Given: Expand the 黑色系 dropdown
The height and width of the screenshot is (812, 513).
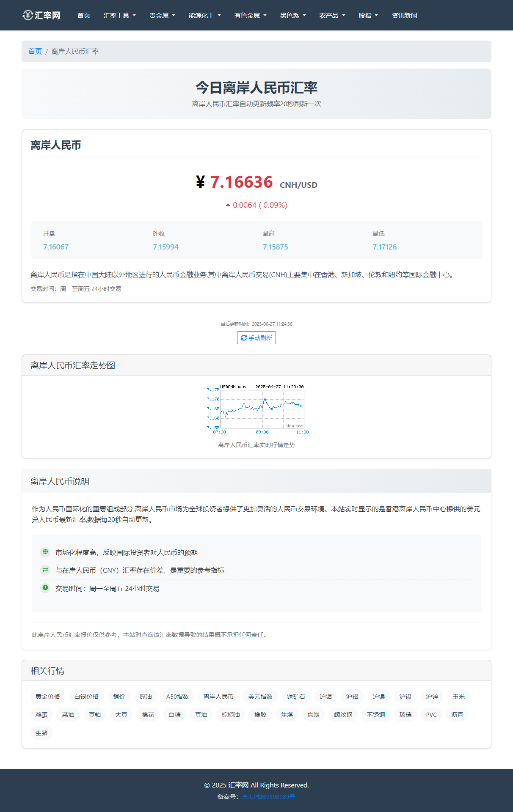Looking at the screenshot, I should coord(292,16).
